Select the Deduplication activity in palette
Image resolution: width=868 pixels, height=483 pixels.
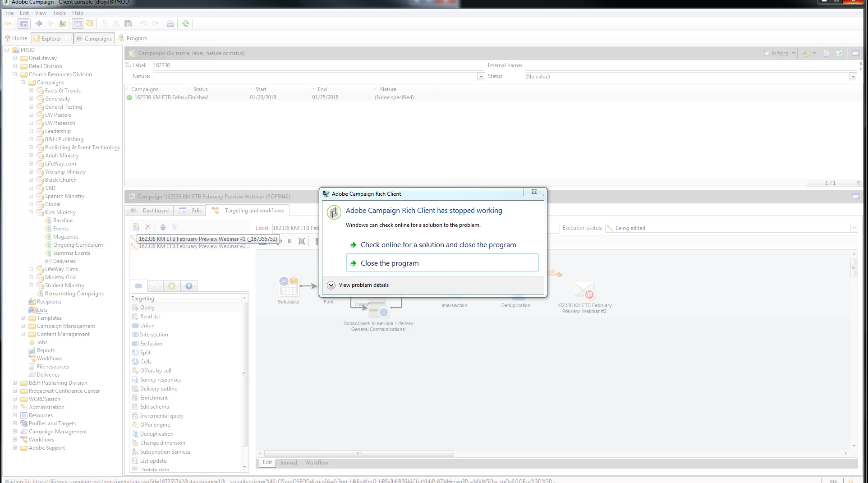click(156, 434)
